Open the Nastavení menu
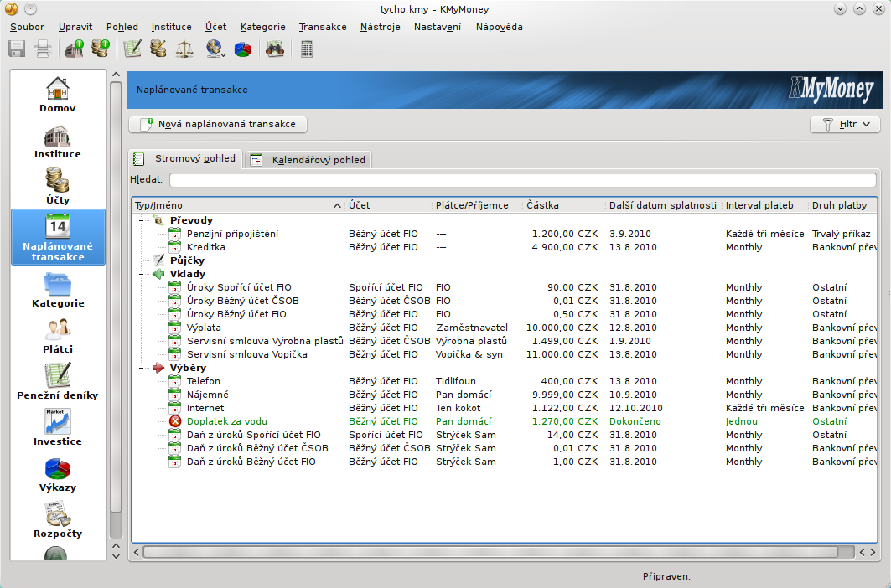Image resolution: width=891 pixels, height=588 pixels. click(x=438, y=27)
